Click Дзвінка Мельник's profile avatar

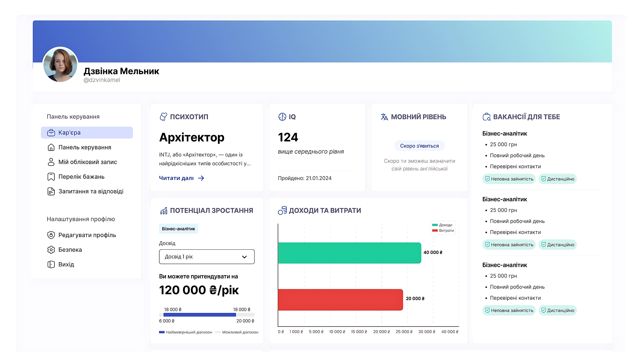[x=60, y=65]
